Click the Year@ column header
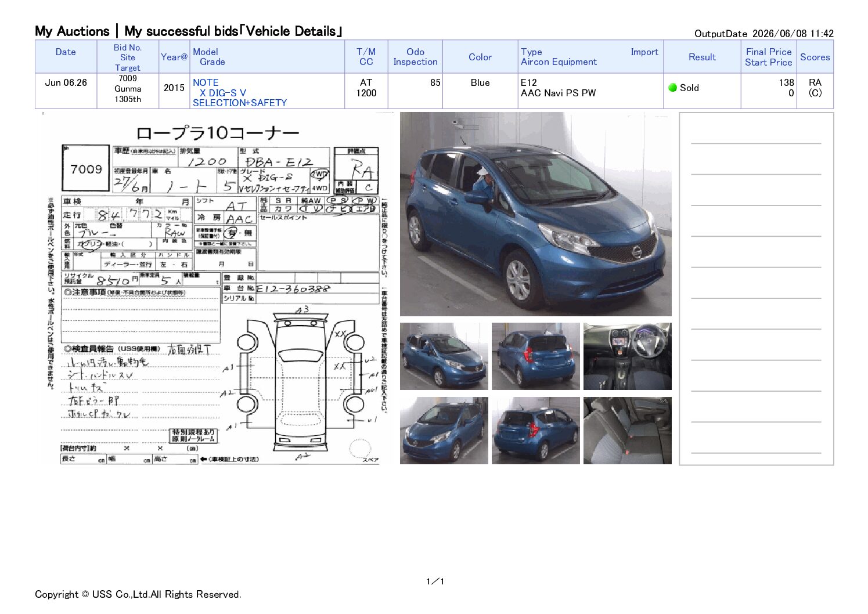 (x=174, y=57)
